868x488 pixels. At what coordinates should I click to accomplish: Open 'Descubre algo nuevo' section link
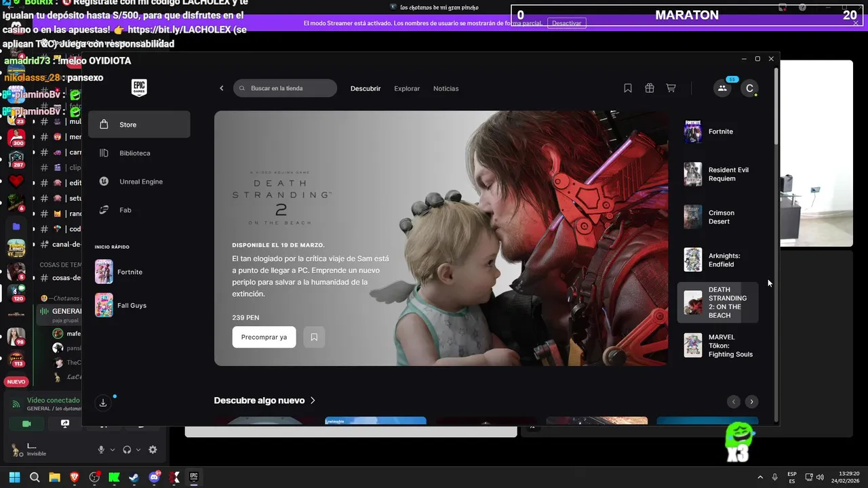coord(264,401)
